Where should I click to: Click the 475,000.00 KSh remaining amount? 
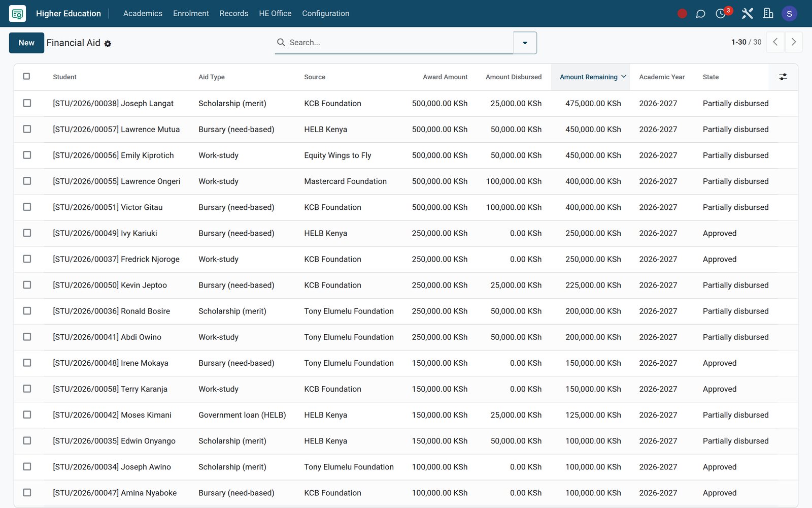(593, 104)
